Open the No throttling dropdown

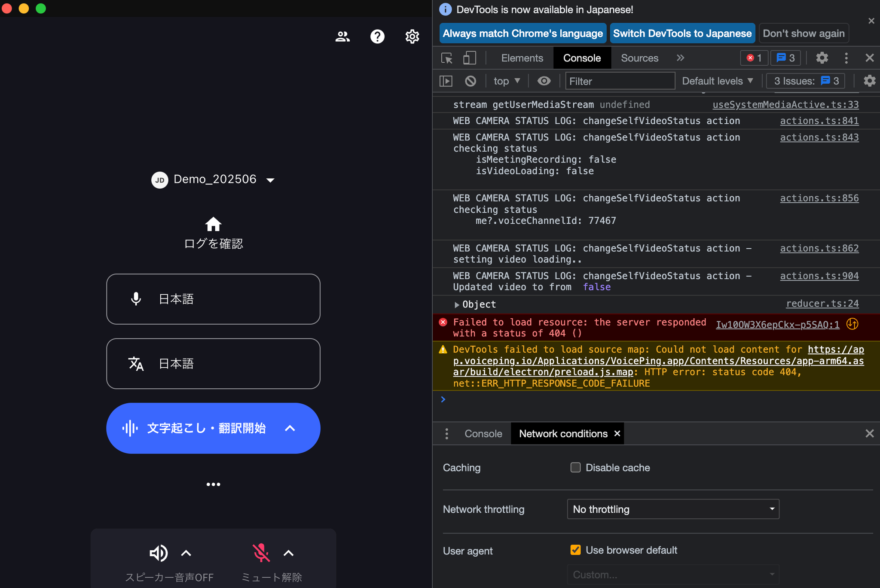tap(673, 509)
